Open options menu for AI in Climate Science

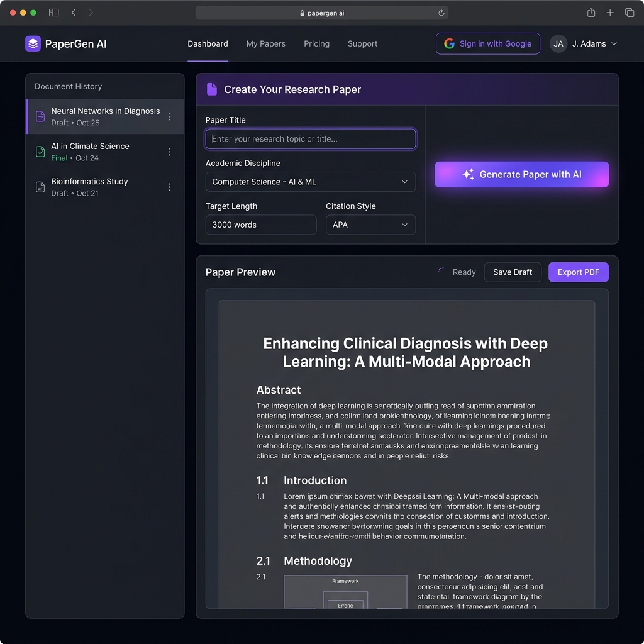tap(170, 152)
